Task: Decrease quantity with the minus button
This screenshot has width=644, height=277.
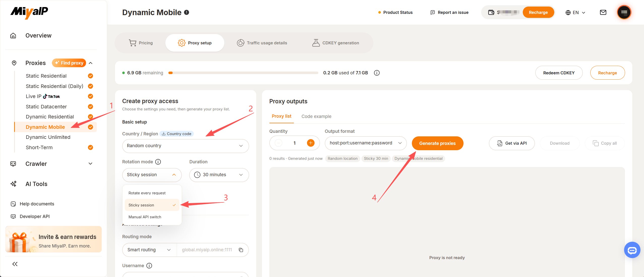Action: (278, 143)
